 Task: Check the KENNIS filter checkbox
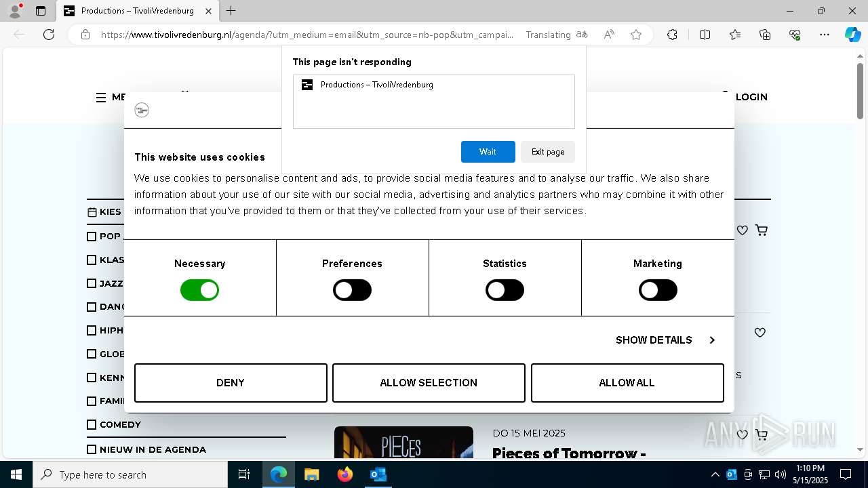92,378
